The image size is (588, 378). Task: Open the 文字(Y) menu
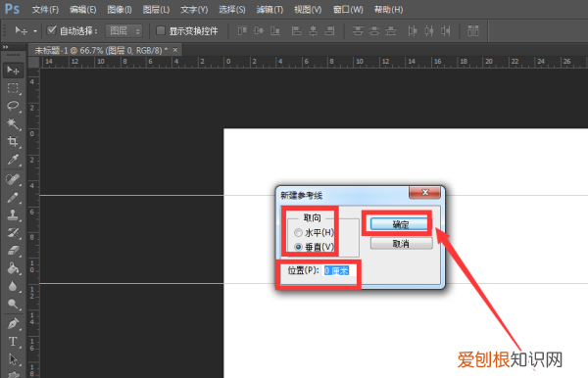pyautogui.click(x=194, y=10)
